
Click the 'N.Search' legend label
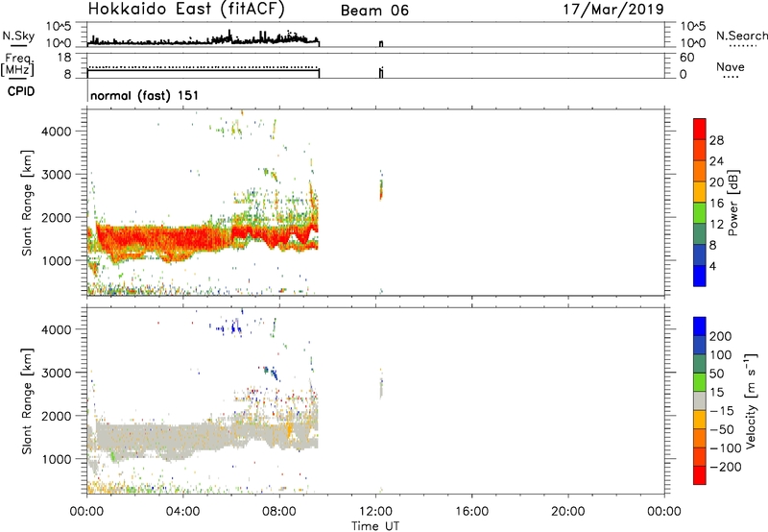(x=742, y=36)
